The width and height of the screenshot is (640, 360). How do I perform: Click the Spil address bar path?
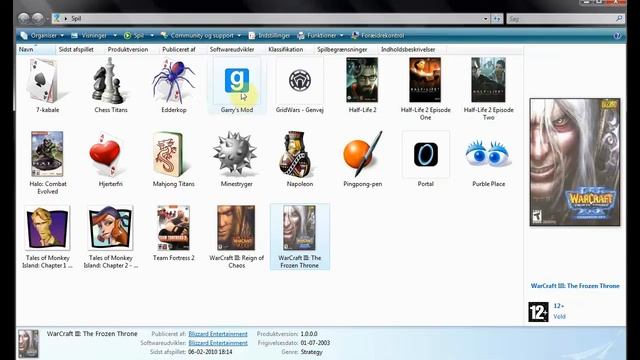pyautogui.click(x=76, y=18)
